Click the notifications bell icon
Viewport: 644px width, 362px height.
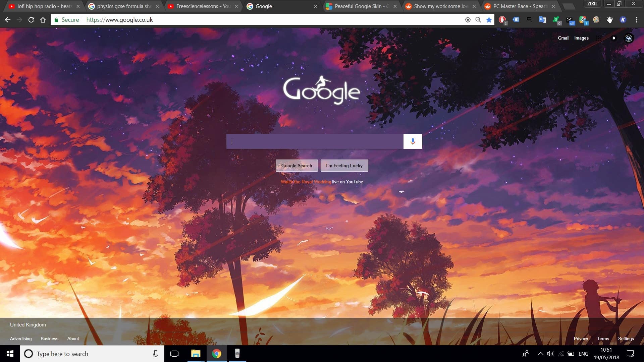coord(613,38)
